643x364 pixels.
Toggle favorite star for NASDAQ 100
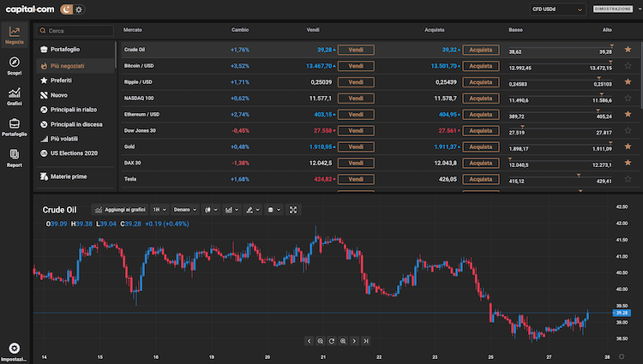pos(628,98)
